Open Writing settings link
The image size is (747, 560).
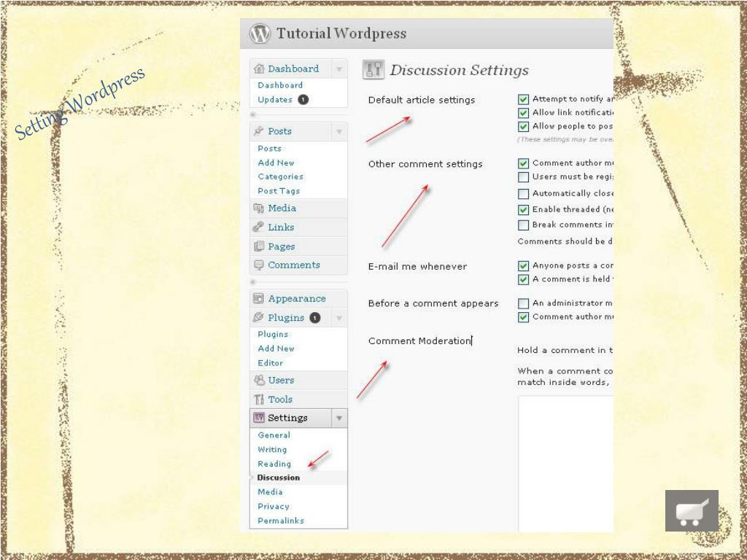(272, 449)
